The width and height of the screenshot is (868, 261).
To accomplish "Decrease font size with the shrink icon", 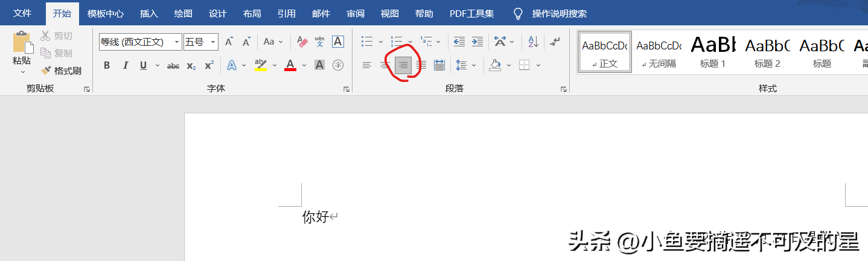I will click(x=246, y=42).
